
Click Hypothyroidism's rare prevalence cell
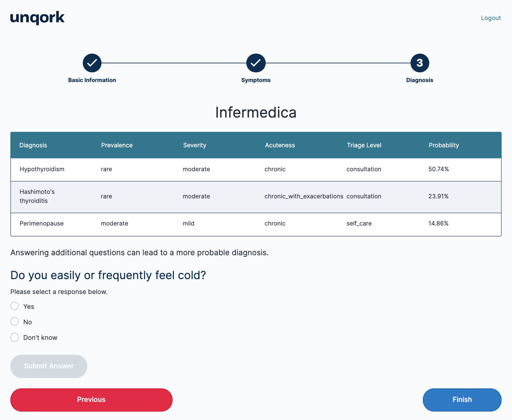click(x=106, y=169)
